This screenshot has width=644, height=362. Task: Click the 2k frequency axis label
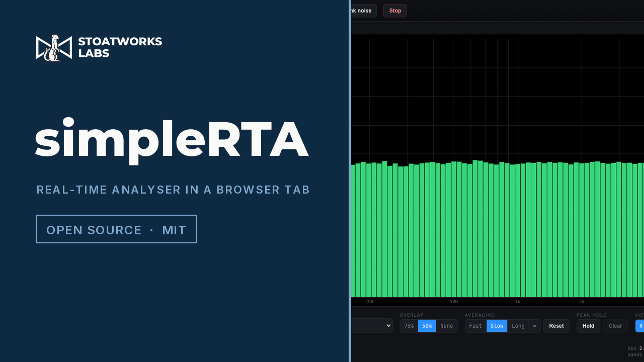582,302
